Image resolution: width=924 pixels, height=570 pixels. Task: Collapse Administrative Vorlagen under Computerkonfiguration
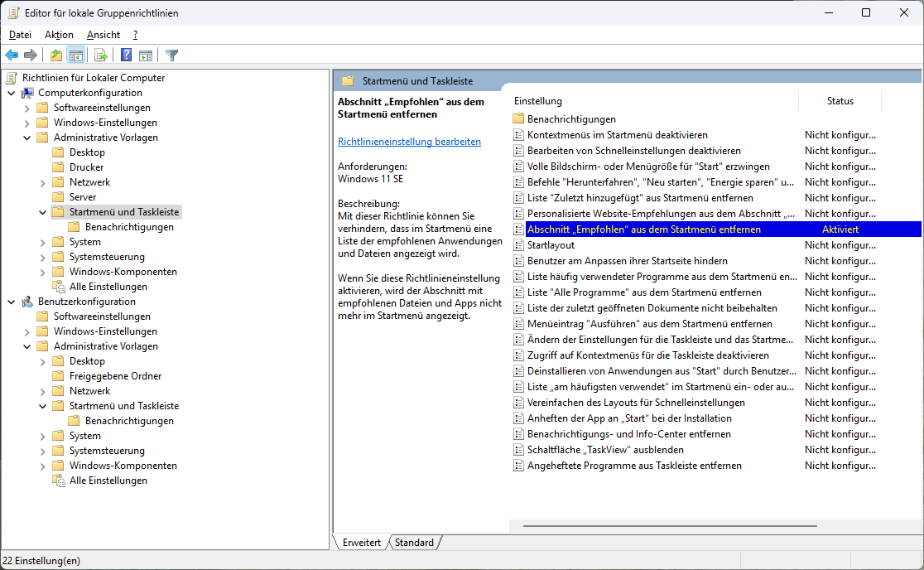pyautogui.click(x=27, y=138)
